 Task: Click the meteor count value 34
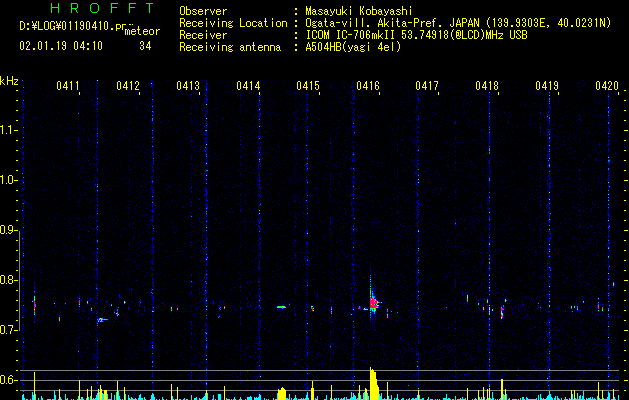(x=145, y=46)
